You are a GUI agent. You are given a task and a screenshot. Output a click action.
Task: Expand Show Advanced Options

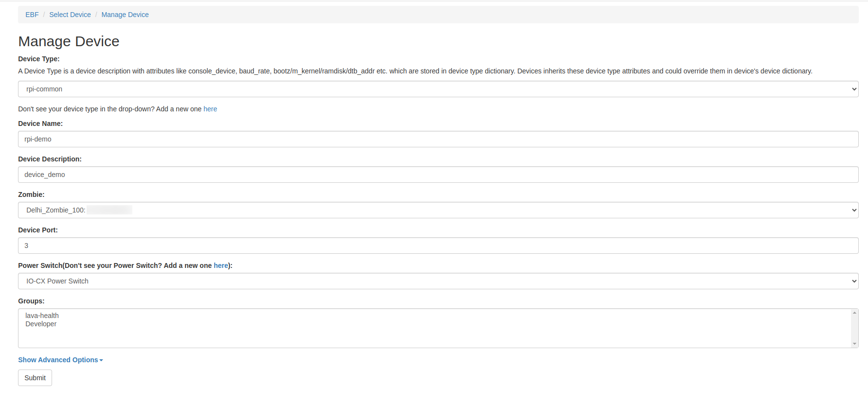tap(60, 360)
